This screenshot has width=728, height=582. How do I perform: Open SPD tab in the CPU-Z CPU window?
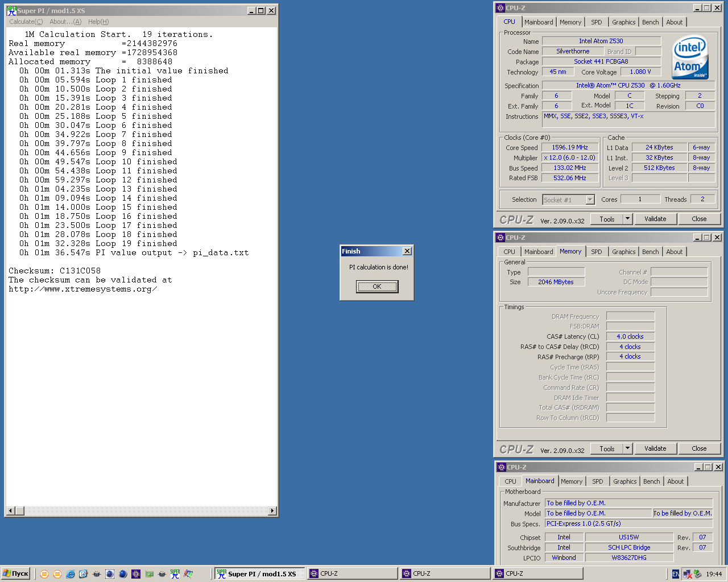(596, 22)
